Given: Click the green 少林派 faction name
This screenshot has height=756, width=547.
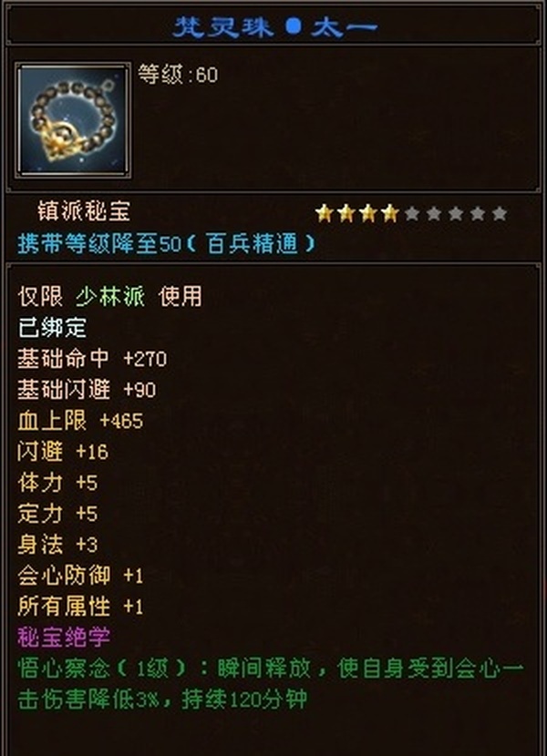Looking at the screenshot, I should click(x=110, y=296).
